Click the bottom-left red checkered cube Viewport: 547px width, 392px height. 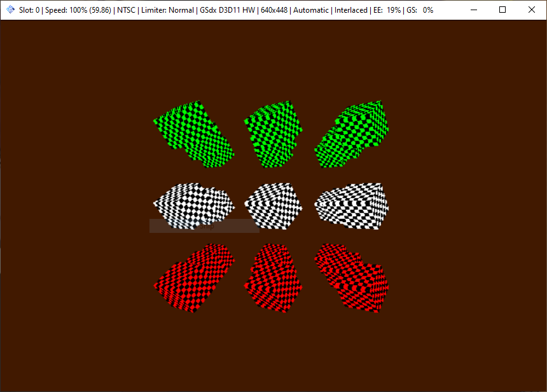point(195,277)
